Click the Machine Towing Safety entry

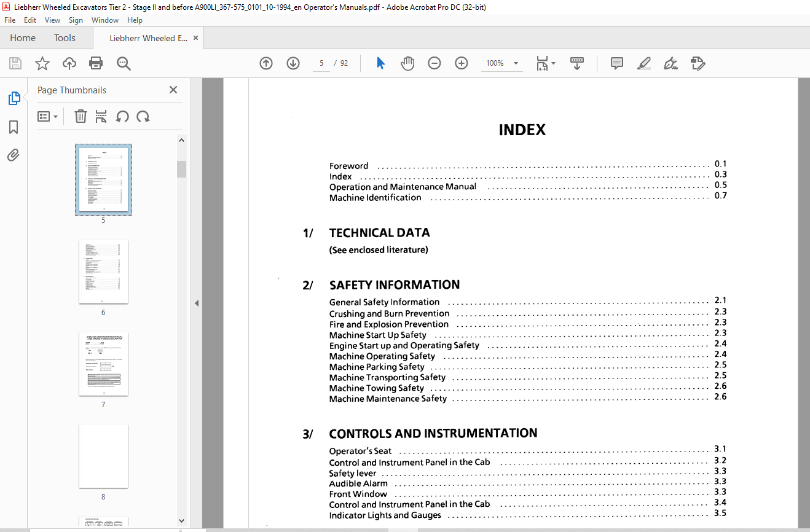pos(528,388)
